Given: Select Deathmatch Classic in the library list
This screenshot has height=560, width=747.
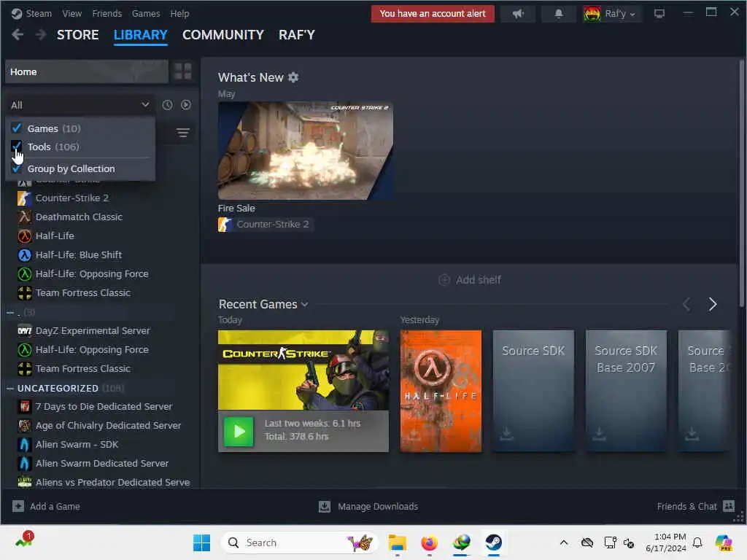Looking at the screenshot, I should click(79, 217).
